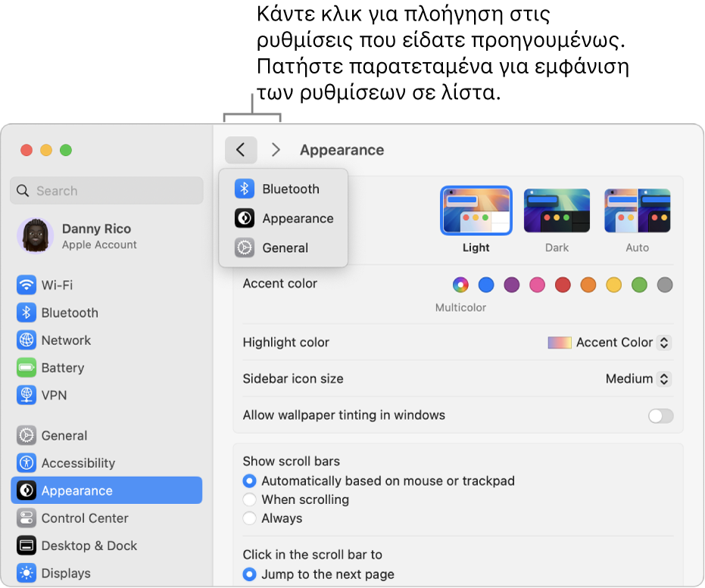The image size is (705, 588).
Task: Click the VPN sidebar icon
Action: pos(27,395)
